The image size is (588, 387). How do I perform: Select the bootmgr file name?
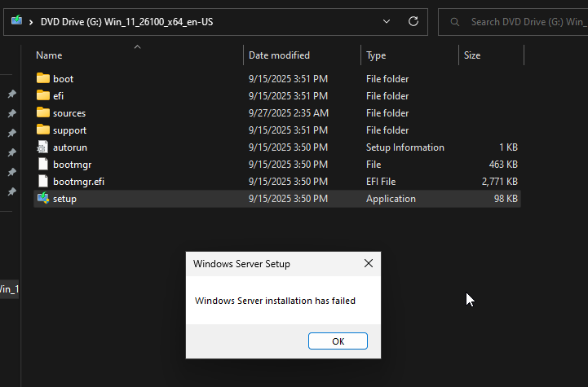72,165
